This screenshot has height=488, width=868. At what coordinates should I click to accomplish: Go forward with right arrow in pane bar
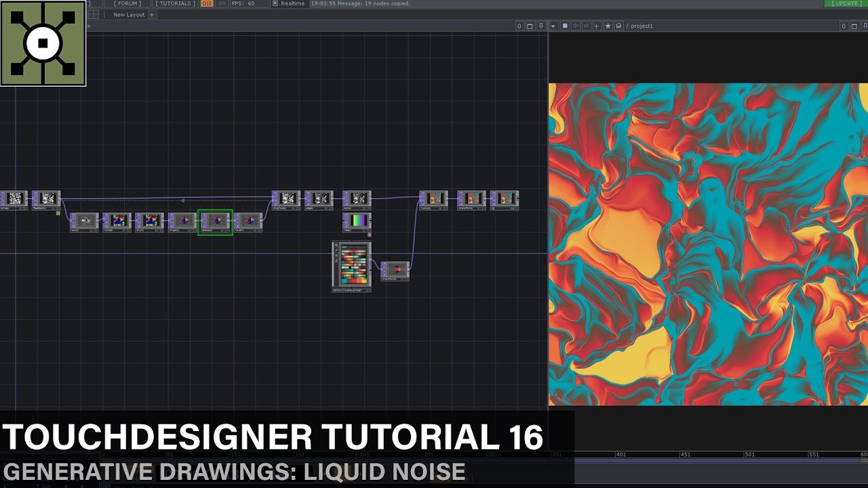[586, 26]
